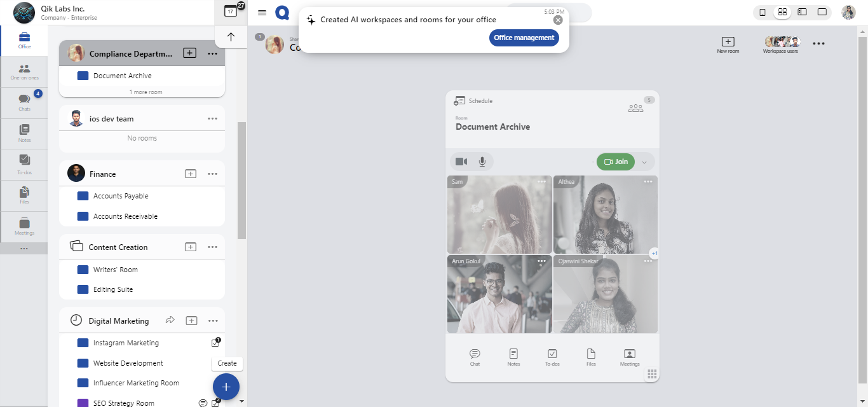Viewport: 868px width, 407px height.
Task: Open Notes in the Document Archive card
Action: 513,357
